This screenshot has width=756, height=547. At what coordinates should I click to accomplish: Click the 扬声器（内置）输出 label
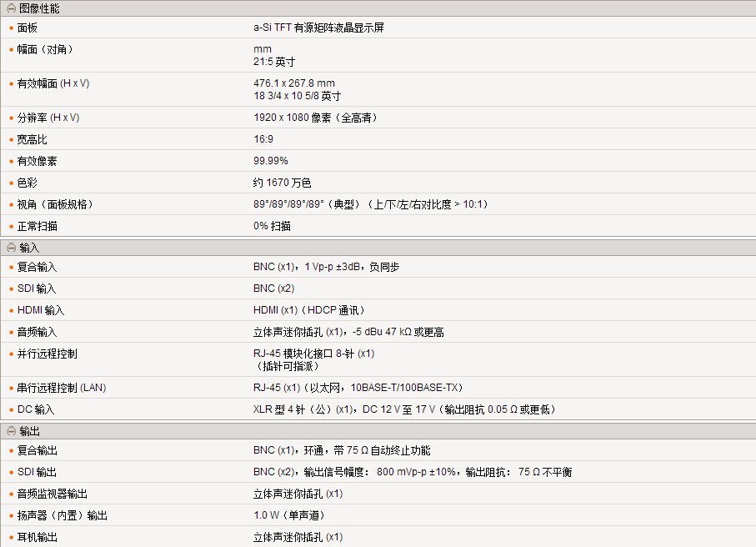(63, 515)
